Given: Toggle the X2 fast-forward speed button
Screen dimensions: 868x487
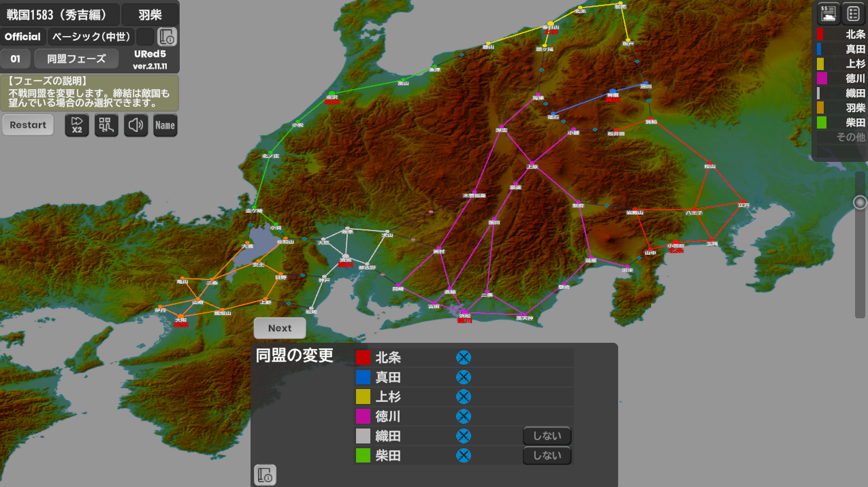Looking at the screenshot, I should point(77,125).
